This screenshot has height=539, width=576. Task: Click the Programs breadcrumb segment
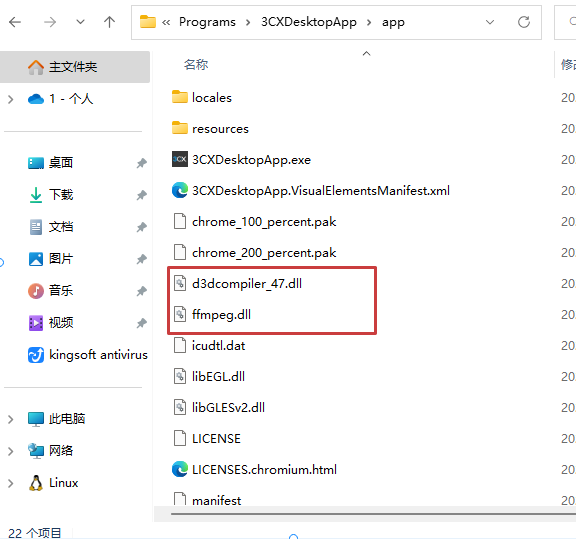(x=207, y=22)
